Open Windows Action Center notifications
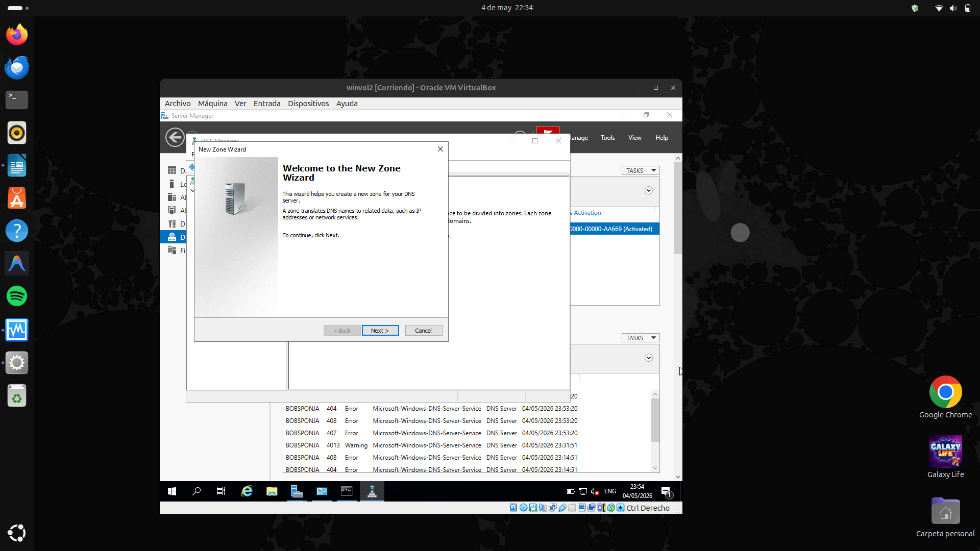980x551 pixels. coord(667,492)
